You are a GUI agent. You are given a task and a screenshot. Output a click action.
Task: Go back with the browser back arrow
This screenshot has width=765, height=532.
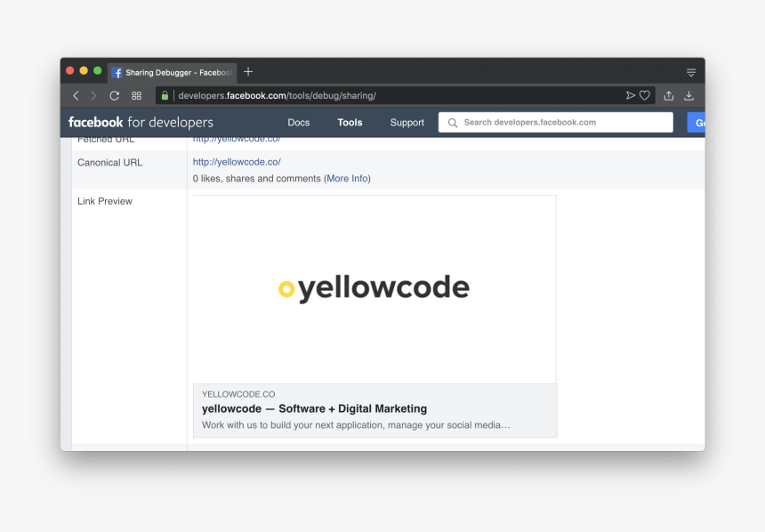[76, 96]
